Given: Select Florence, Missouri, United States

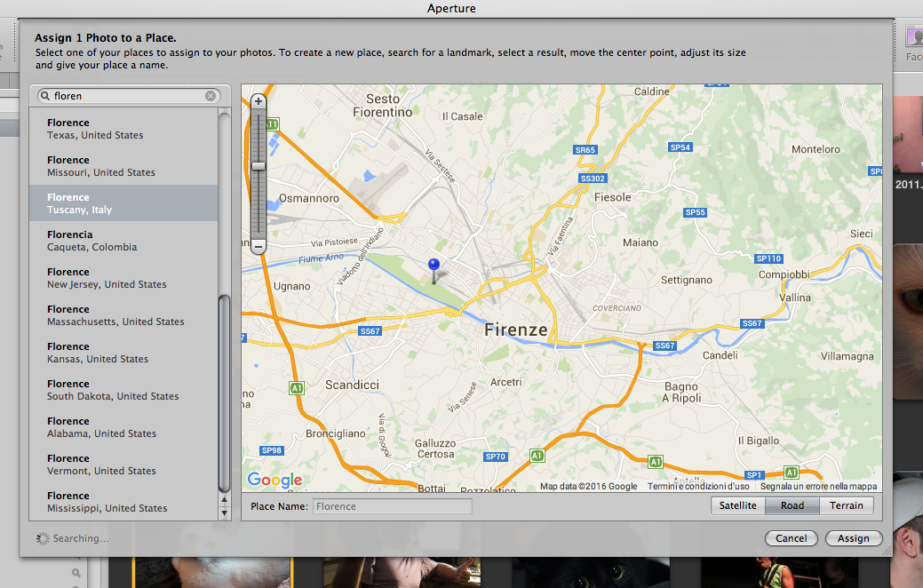Looking at the screenshot, I should 123,166.
